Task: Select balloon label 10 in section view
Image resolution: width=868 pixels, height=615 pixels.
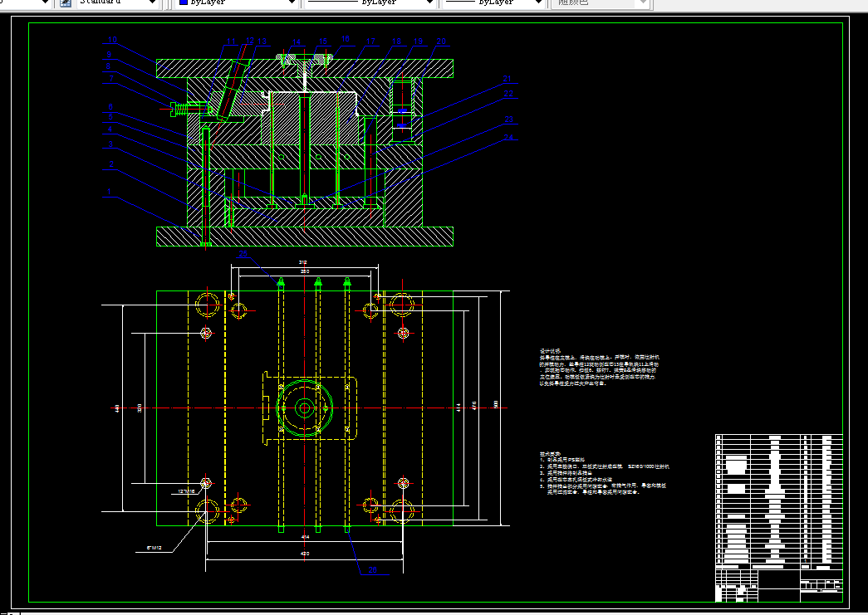Action: point(112,40)
